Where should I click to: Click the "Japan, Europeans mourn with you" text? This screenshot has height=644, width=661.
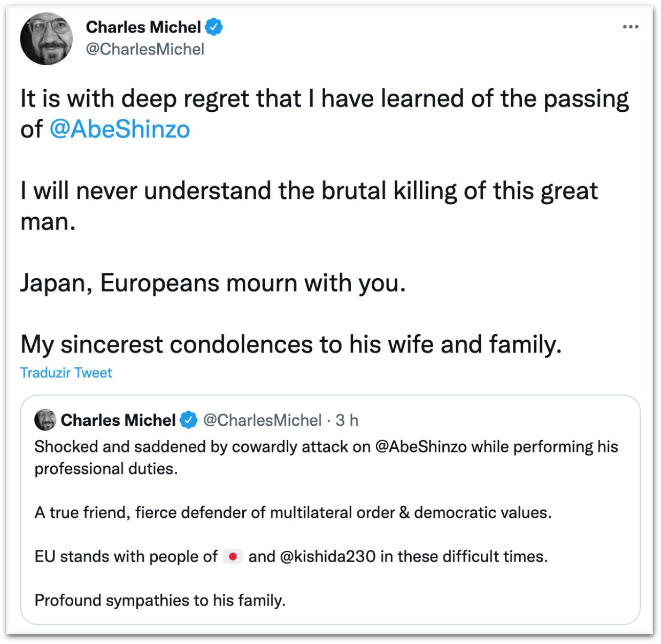[213, 283]
